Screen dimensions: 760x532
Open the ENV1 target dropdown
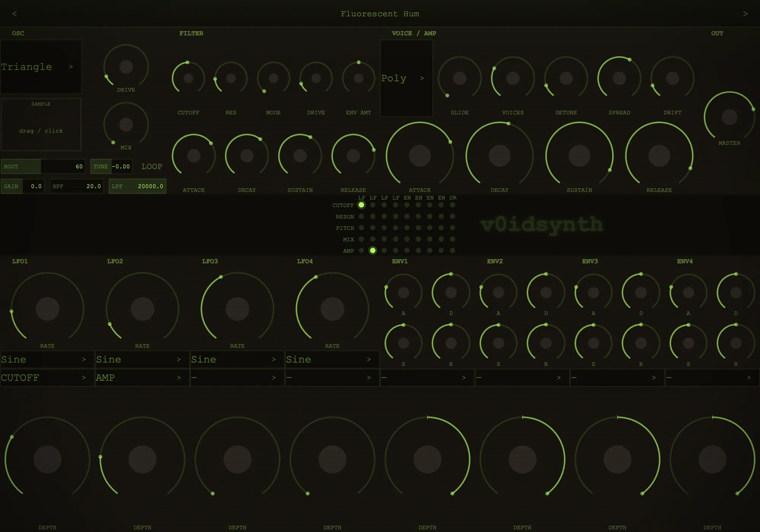(x=427, y=378)
